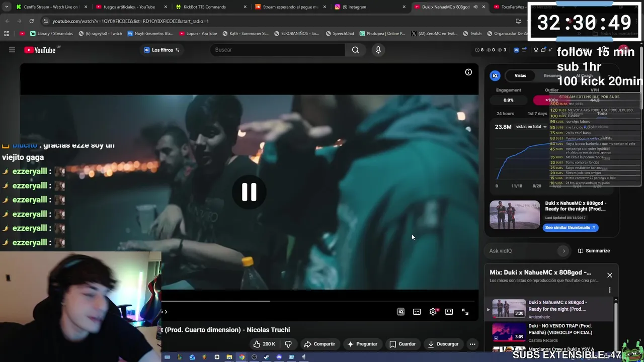Screen dimensions: 644x362
Task: Open the Photopea bookmark
Action: (382, 34)
